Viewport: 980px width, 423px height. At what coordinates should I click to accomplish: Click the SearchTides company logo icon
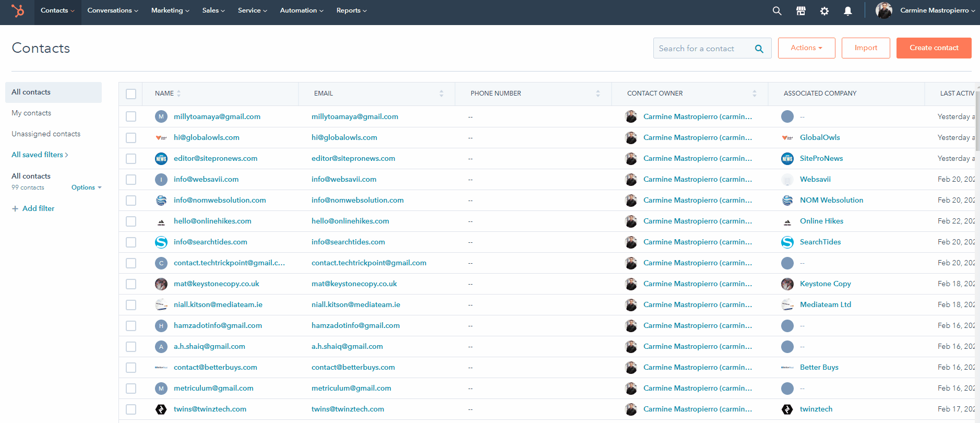tap(787, 242)
